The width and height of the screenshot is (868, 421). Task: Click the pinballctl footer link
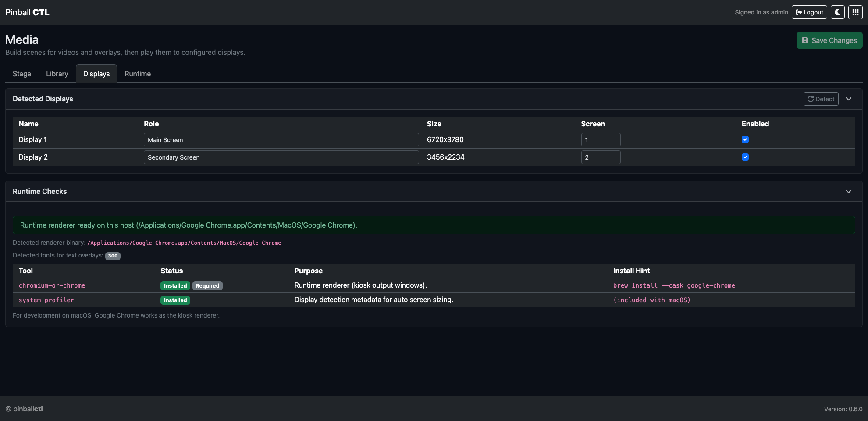tap(28, 409)
